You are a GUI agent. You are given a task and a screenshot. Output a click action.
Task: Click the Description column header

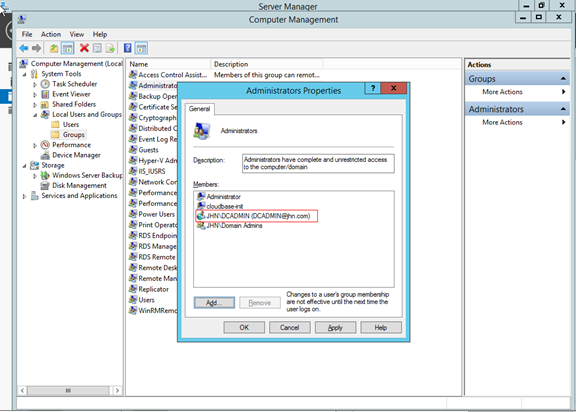pyautogui.click(x=267, y=64)
